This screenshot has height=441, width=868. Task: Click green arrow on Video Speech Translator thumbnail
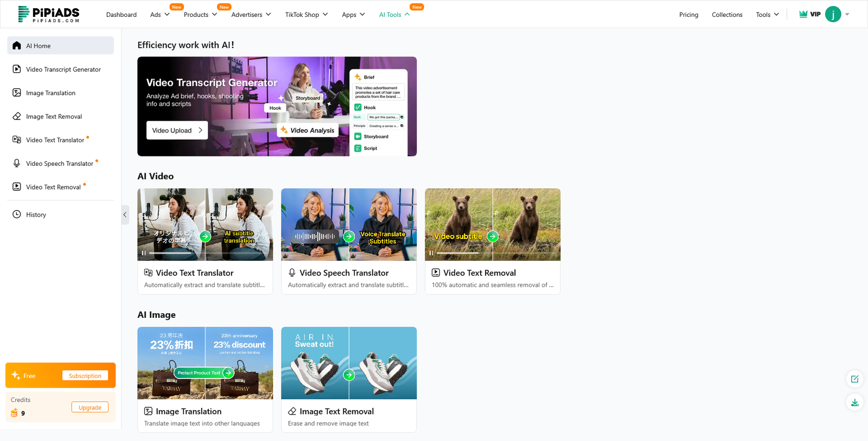tap(349, 236)
